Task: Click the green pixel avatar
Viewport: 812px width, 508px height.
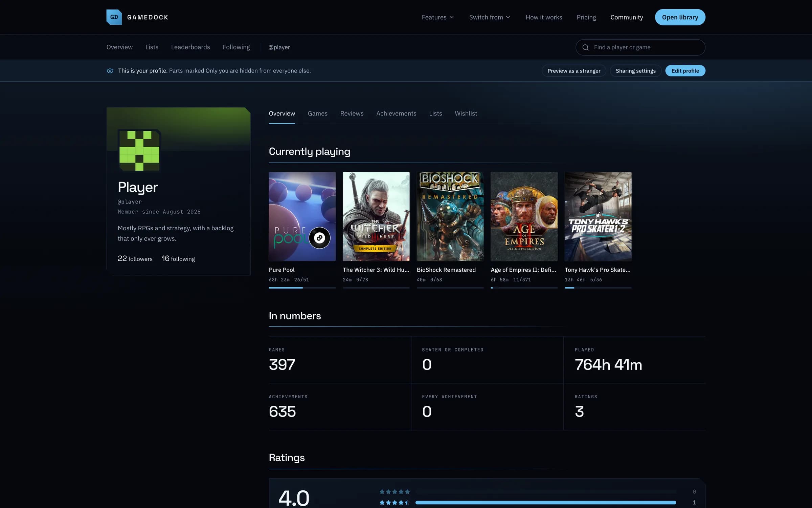Action: (139, 150)
